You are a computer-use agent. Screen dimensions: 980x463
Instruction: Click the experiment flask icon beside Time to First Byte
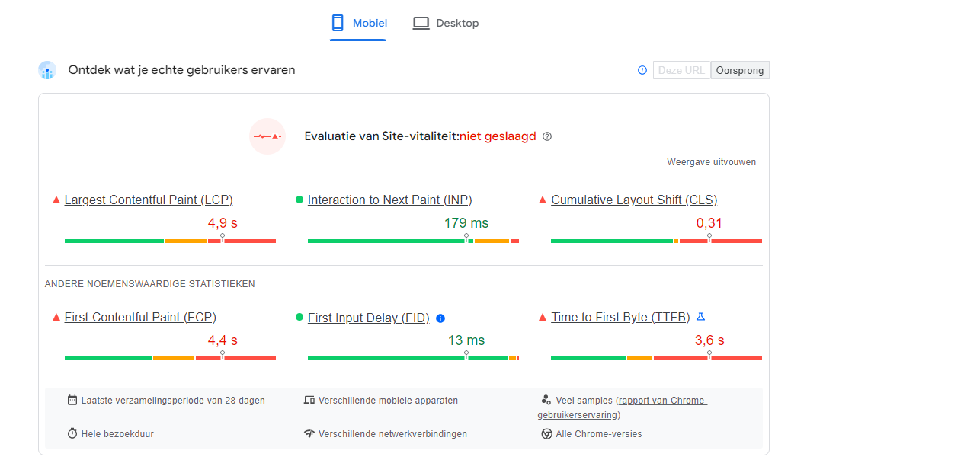pyautogui.click(x=701, y=316)
